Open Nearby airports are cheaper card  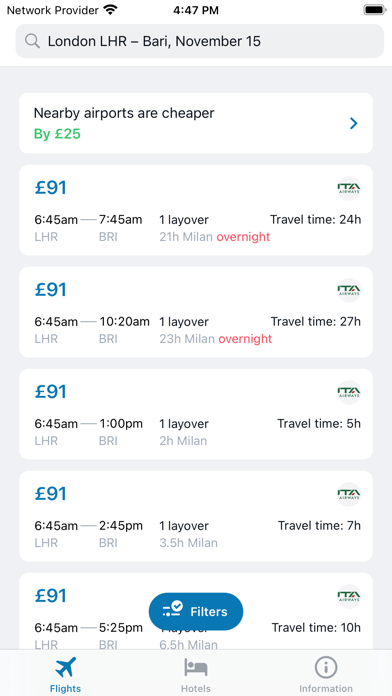196,123
